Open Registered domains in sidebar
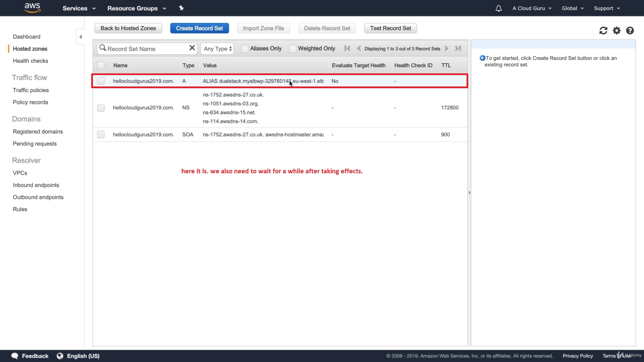Image resolution: width=644 pixels, height=362 pixels. (38, 131)
